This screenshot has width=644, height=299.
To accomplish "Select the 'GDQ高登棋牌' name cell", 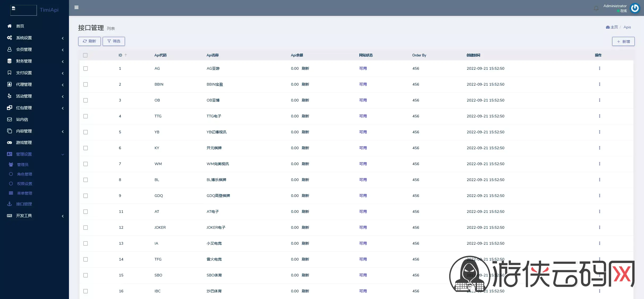I will pyautogui.click(x=218, y=196).
